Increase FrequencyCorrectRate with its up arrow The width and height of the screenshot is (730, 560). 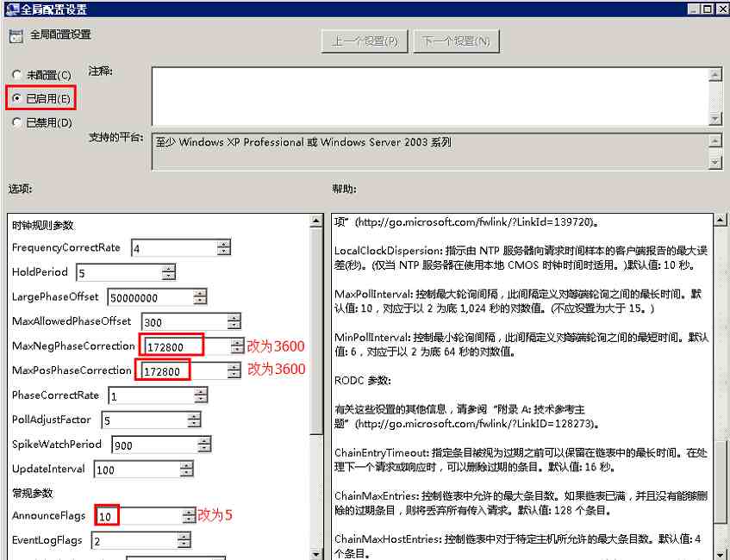click(x=223, y=243)
